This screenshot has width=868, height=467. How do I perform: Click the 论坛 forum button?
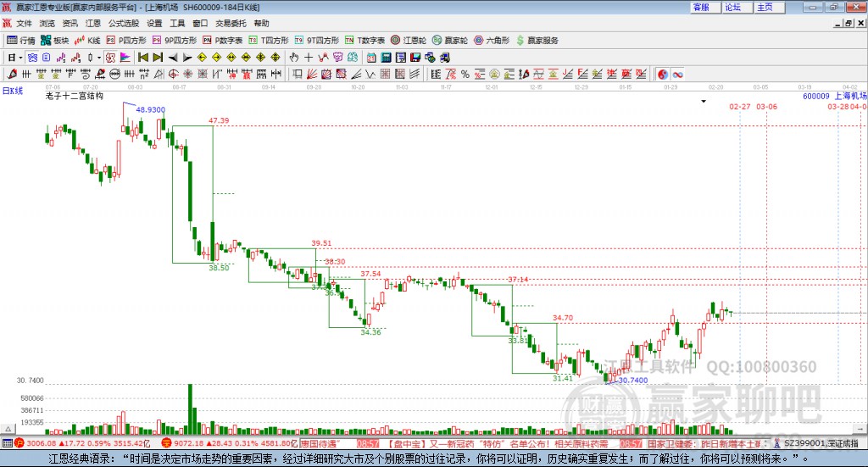coord(737,7)
